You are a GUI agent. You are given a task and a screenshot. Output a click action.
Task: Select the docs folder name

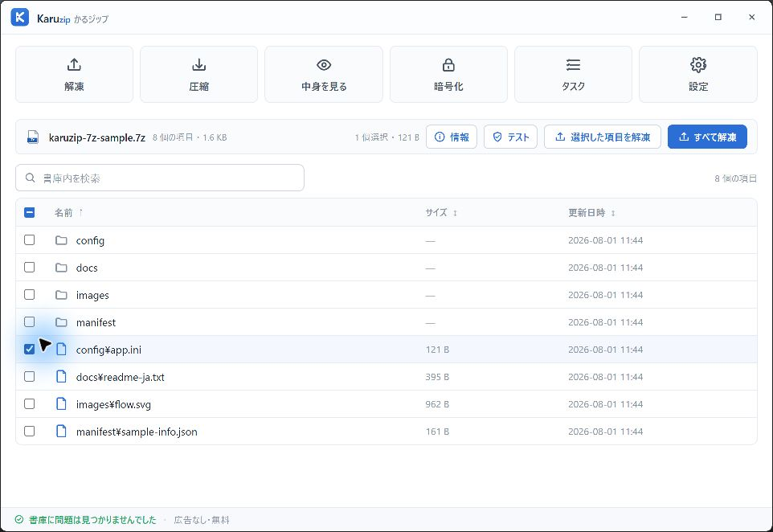[87, 268]
